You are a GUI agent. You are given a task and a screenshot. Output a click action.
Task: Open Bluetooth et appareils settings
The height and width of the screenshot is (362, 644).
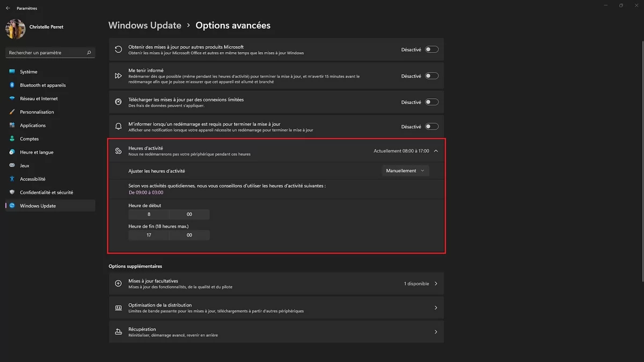tap(50, 85)
